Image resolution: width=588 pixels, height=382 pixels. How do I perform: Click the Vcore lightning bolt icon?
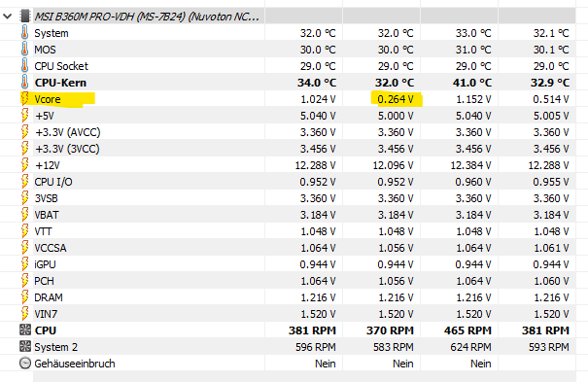(24, 99)
